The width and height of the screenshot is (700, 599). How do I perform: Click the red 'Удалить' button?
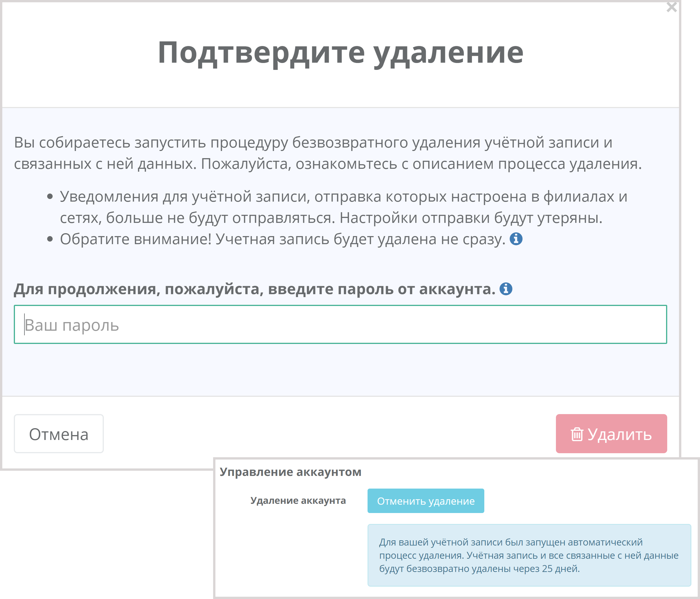[611, 434]
